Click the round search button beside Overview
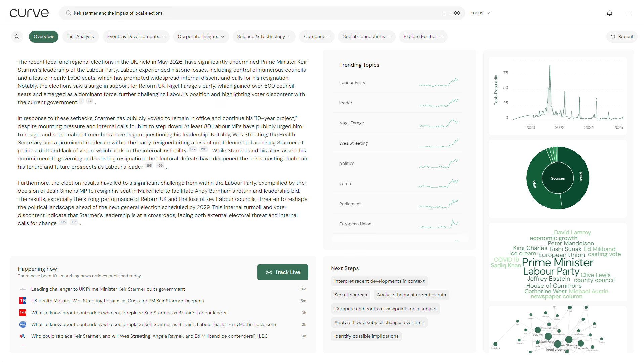The image size is (644, 362). (17, 37)
